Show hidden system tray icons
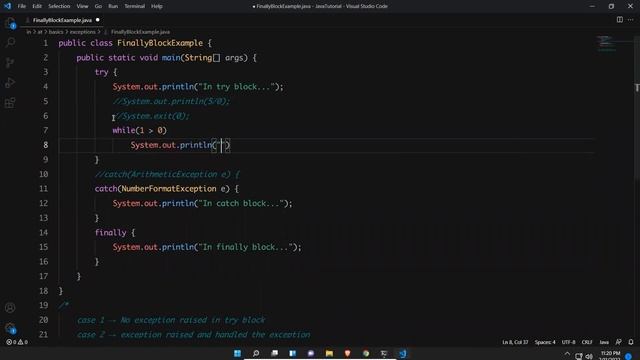This screenshot has width=640, height=360. (x=567, y=354)
